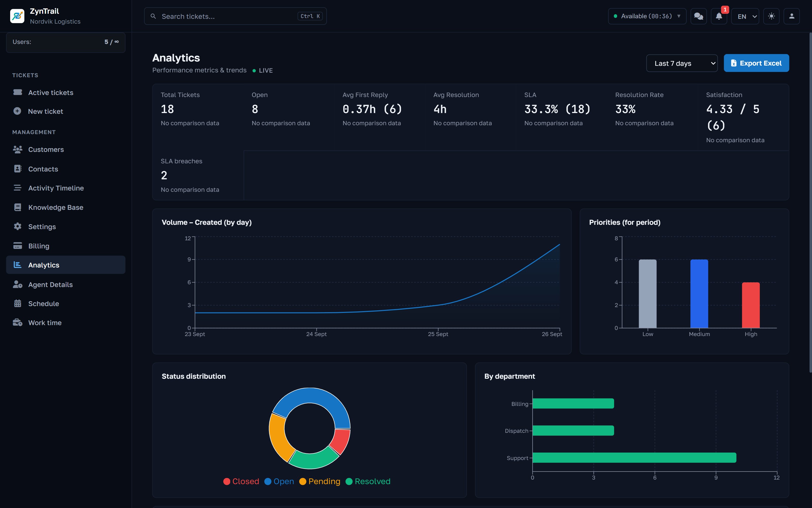Click the Contacts address book icon
The image size is (812, 508).
click(18, 169)
